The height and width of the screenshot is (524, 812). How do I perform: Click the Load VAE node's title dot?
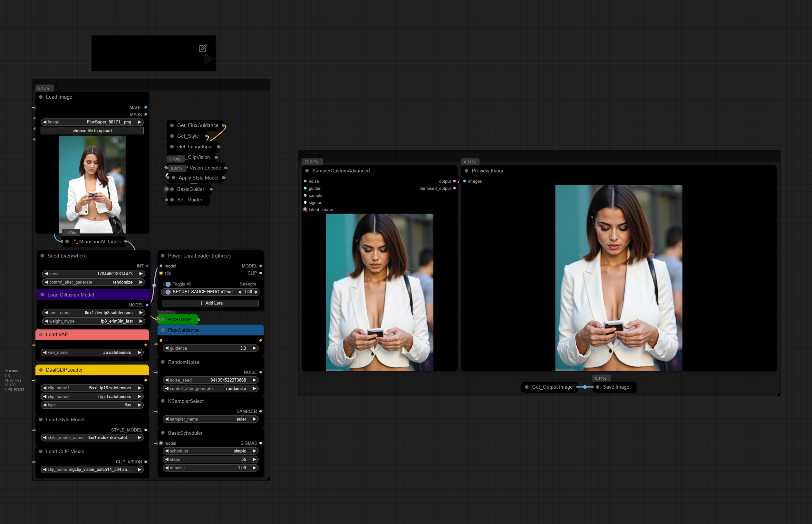tap(41, 335)
